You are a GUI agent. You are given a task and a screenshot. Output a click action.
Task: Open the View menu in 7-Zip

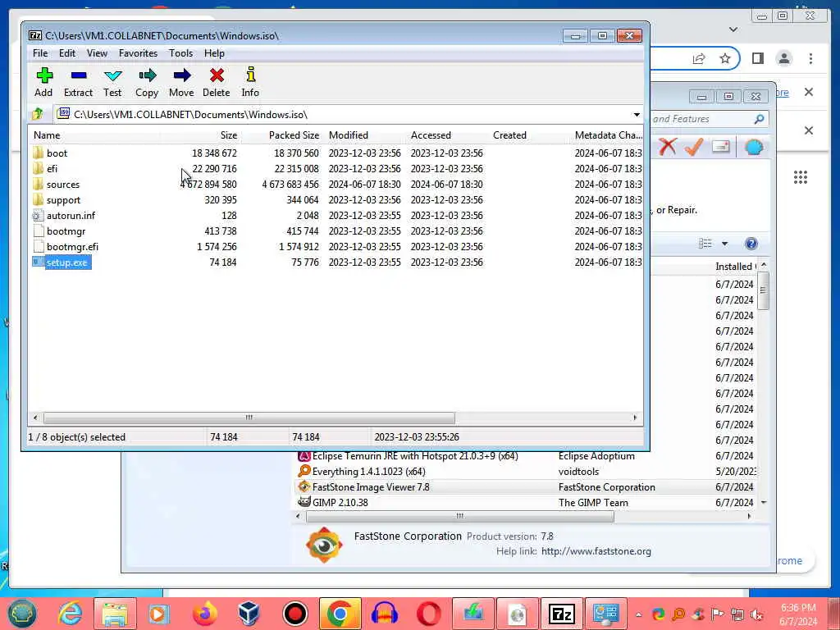click(x=97, y=53)
